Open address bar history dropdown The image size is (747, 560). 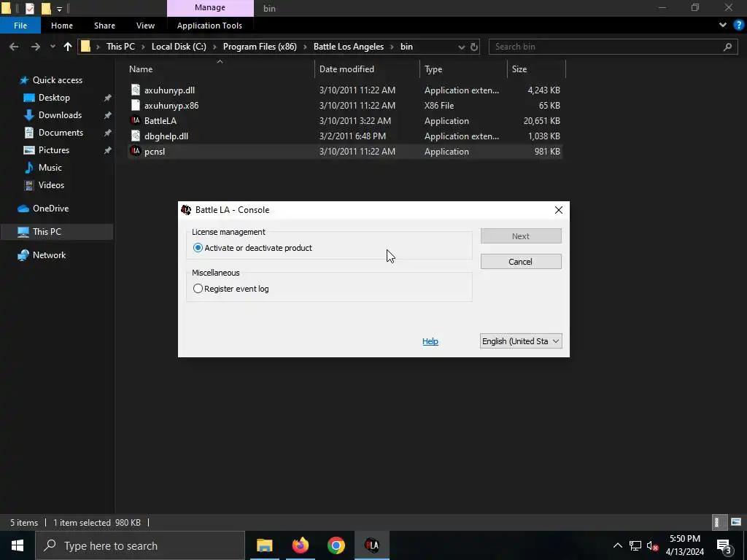461,47
